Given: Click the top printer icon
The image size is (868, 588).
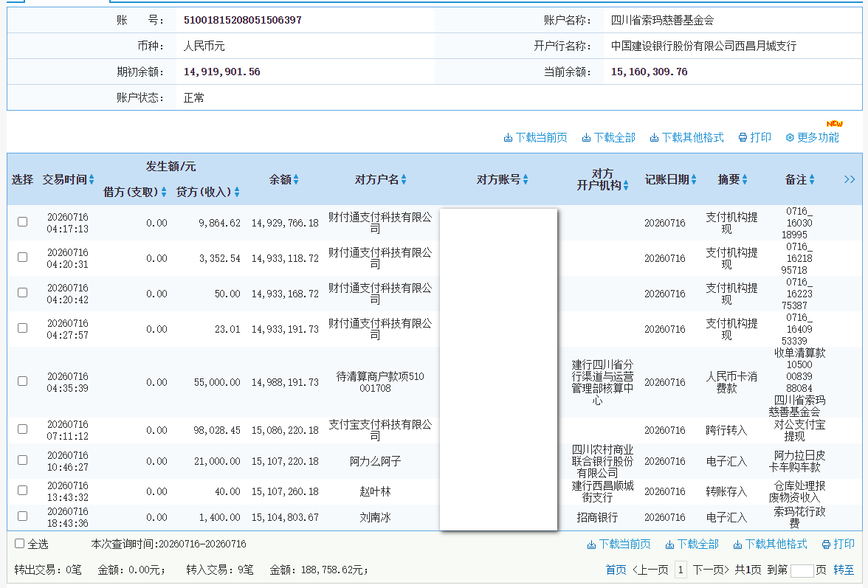Looking at the screenshot, I should (743, 138).
